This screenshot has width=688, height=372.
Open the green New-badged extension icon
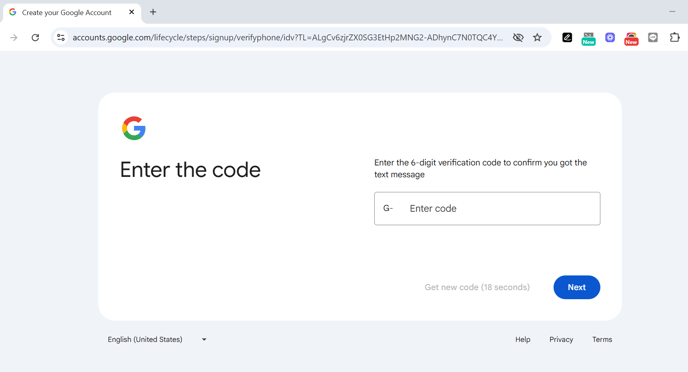click(588, 39)
